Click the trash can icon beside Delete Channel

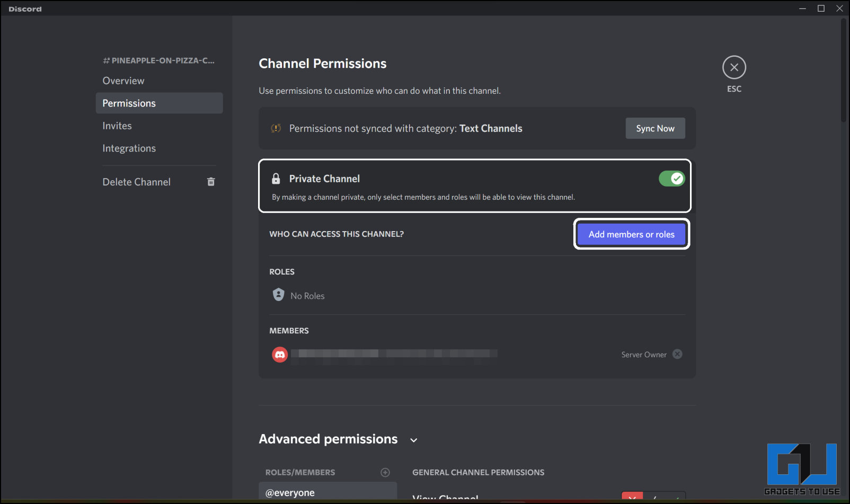click(211, 182)
